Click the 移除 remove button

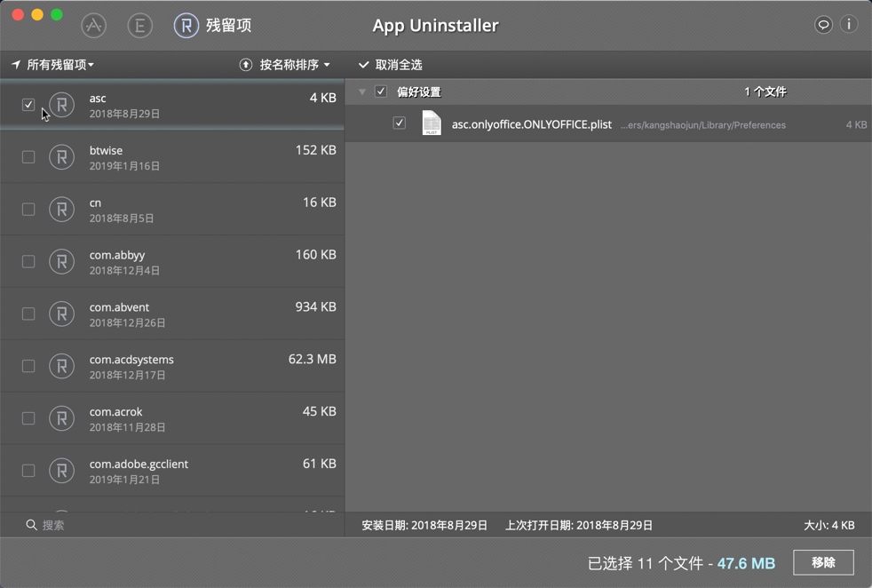[x=824, y=562]
